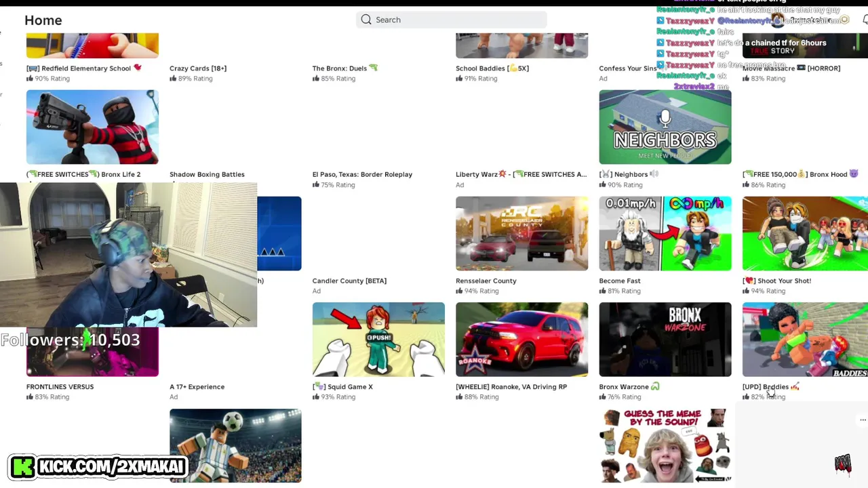Click the [UPD] Baddies title
Viewport: 868px width, 488px height.
click(x=771, y=386)
